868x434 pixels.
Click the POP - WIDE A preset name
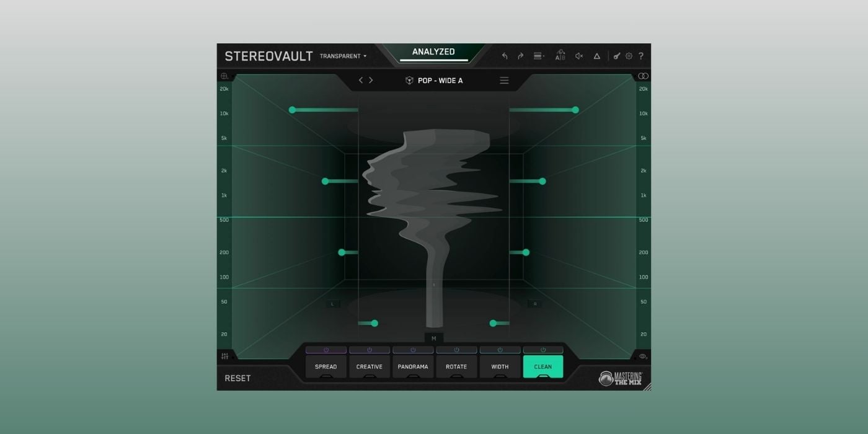[x=440, y=81]
